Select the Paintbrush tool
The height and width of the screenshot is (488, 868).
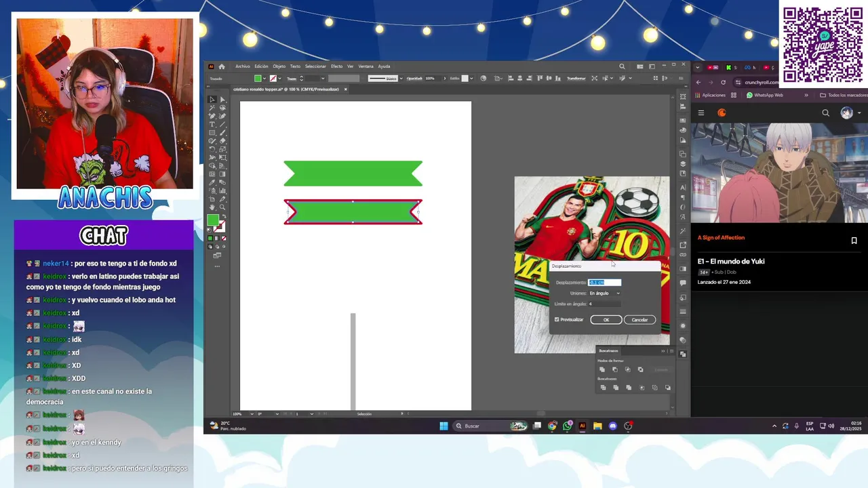click(x=222, y=132)
